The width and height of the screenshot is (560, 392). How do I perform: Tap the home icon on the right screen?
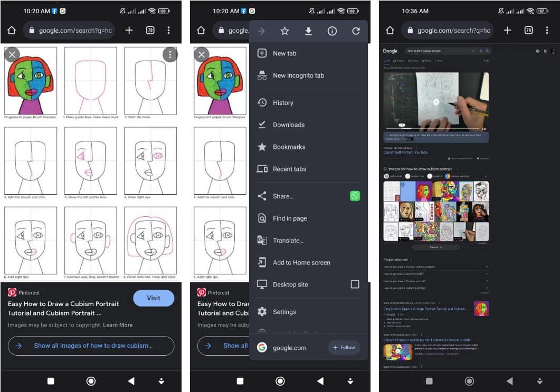pos(390,31)
